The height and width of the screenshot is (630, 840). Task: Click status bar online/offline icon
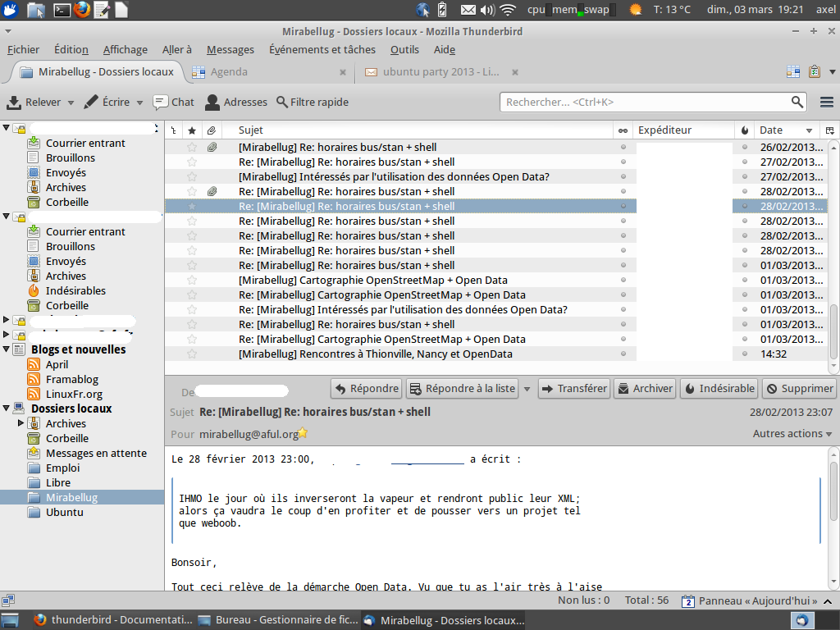pos(8,600)
